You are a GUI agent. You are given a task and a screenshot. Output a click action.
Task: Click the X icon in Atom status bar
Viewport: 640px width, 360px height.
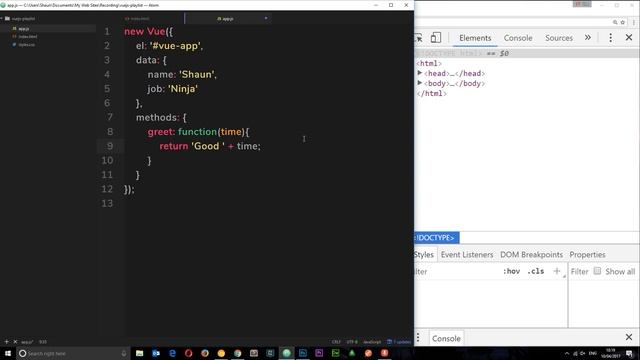(x=16, y=342)
